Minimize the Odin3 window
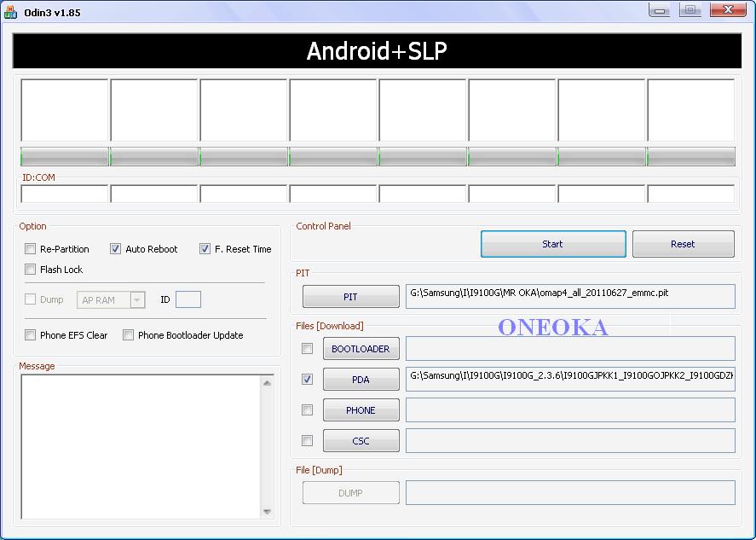Screen dimensions: 756x540 pos(659,9)
